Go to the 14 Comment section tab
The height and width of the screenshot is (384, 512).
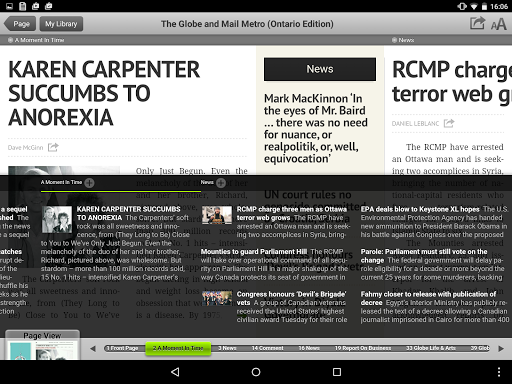[268, 348]
